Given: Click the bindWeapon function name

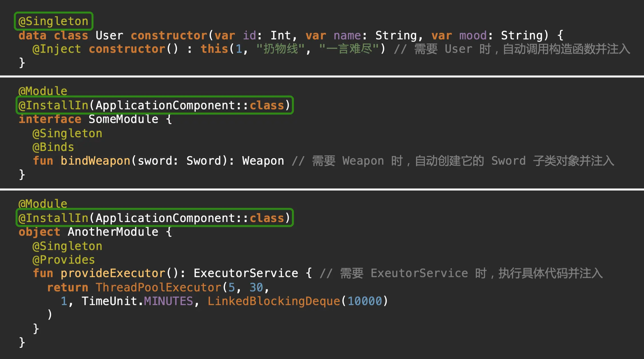Looking at the screenshot, I should click(95, 161).
